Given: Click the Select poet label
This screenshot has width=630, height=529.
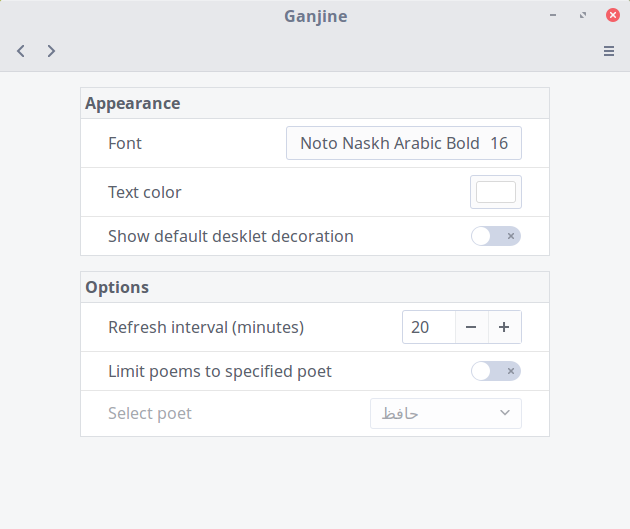Looking at the screenshot, I should (x=150, y=413).
